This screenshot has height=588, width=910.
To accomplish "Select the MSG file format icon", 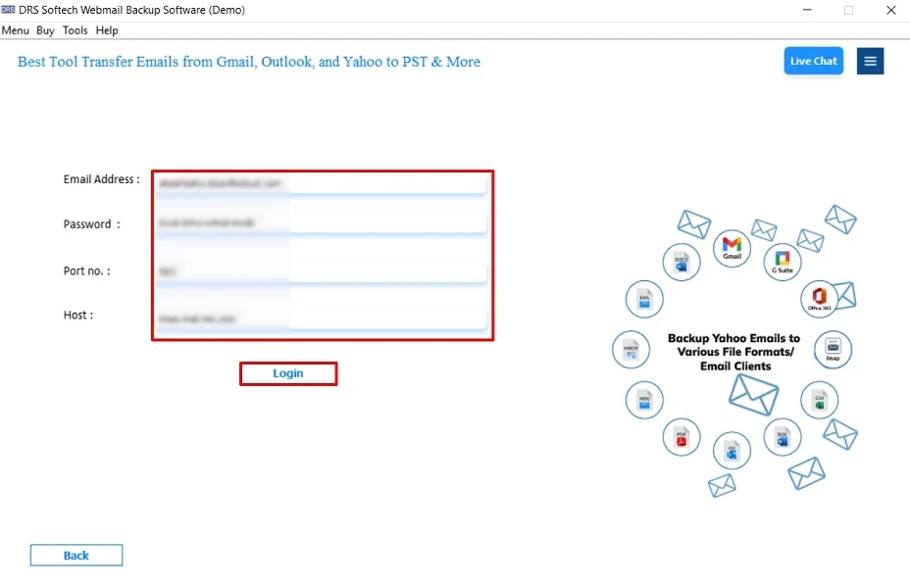I will click(644, 400).
